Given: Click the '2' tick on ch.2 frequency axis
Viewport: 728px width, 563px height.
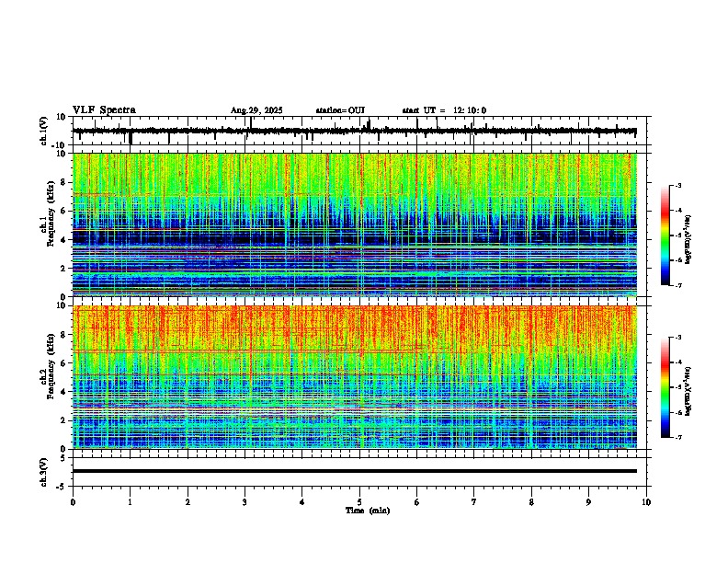Looking at the screenshot, I should click(64, 420).
